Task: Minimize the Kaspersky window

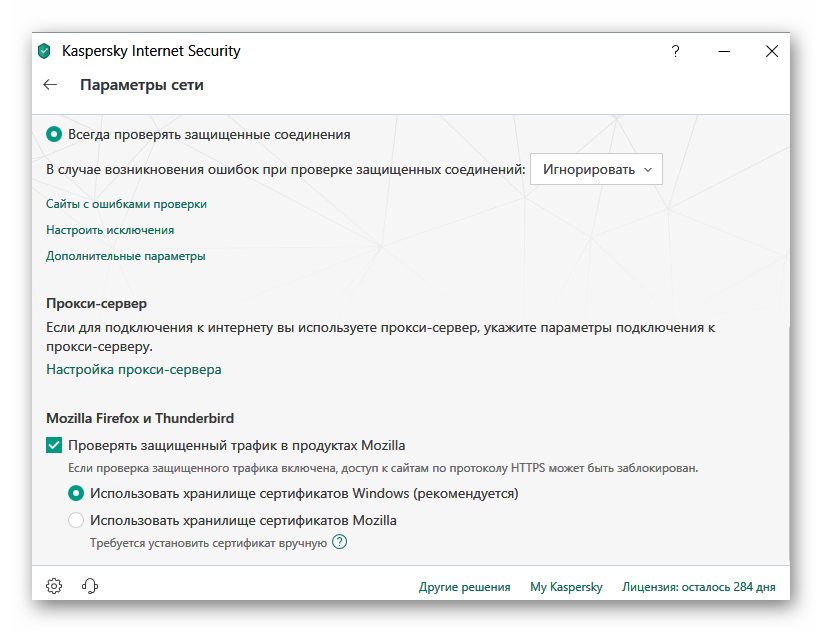Action: (723, 51)
